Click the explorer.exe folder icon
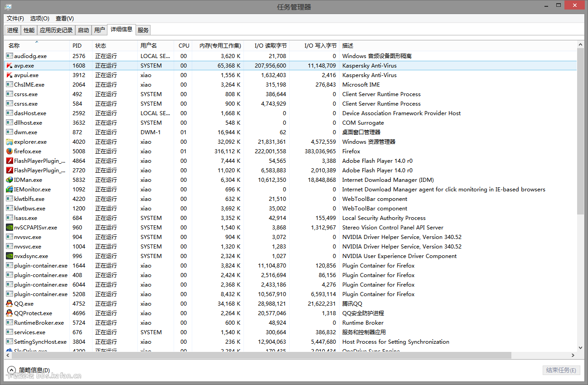The height and width of the screenshot is (385, 588). point(10,141)
